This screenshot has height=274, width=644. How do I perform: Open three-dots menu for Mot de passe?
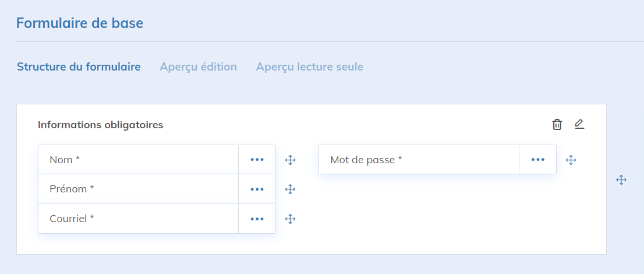point(537,160)
